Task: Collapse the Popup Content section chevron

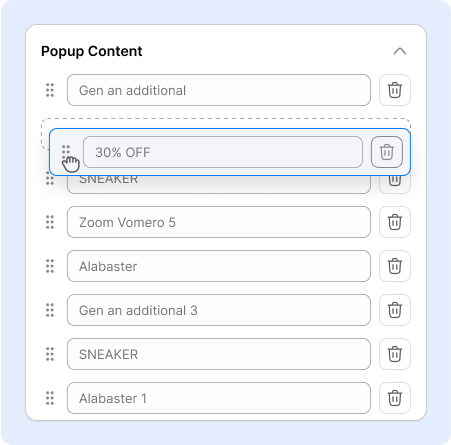Action: (x=399, y=51)
